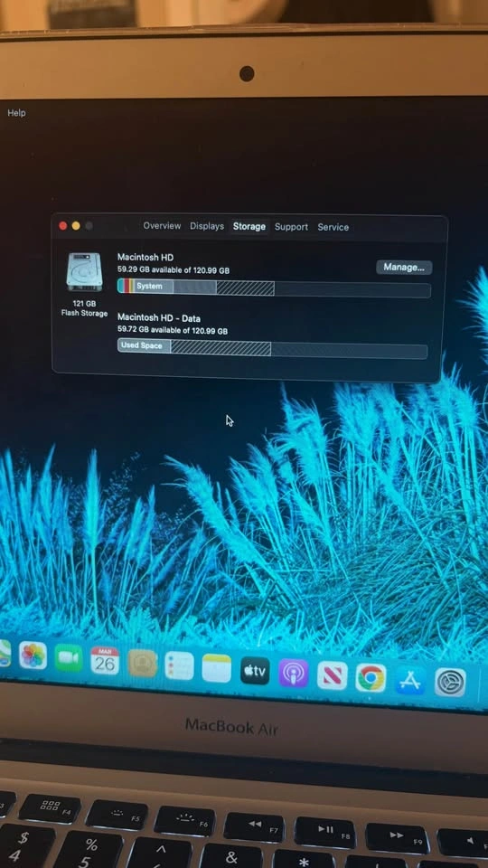This screenshot has height=868, width=488.
Task: Launch Google Chrome from the Dock
Action: (x=371, y=678)
